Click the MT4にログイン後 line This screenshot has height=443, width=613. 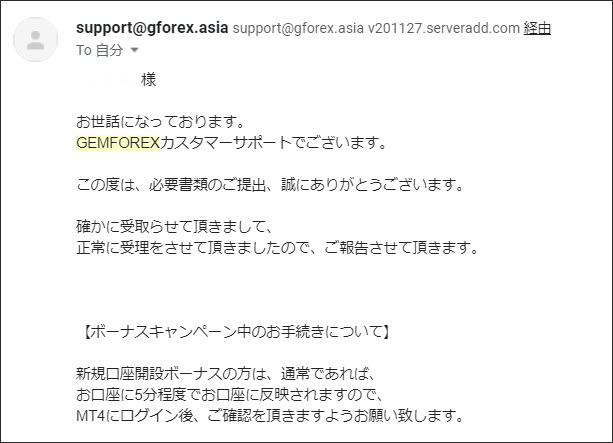270,416
